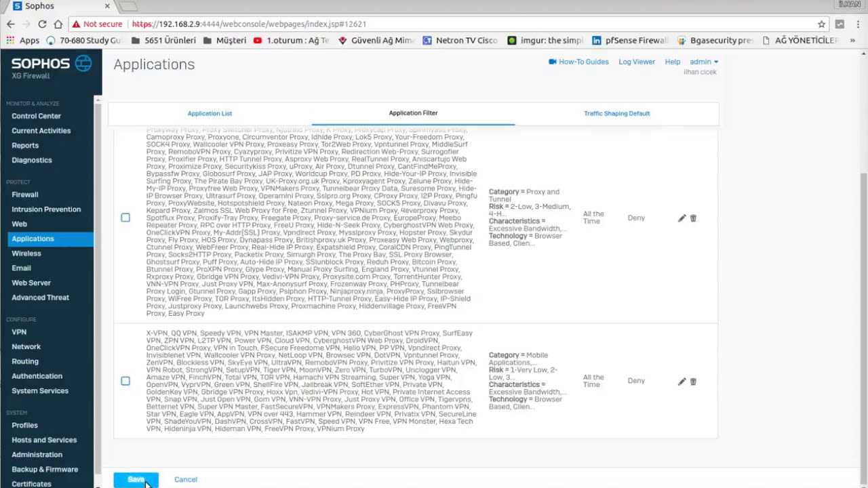This screenshot has height=488, width=868.
Task: Open the admin user dropdown
Action: 704,62
